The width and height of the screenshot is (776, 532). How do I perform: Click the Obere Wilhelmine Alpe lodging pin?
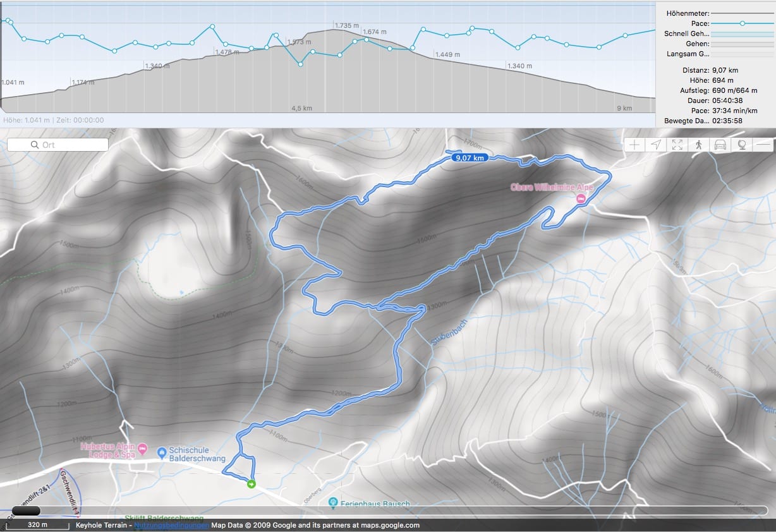tap(581, 198)
